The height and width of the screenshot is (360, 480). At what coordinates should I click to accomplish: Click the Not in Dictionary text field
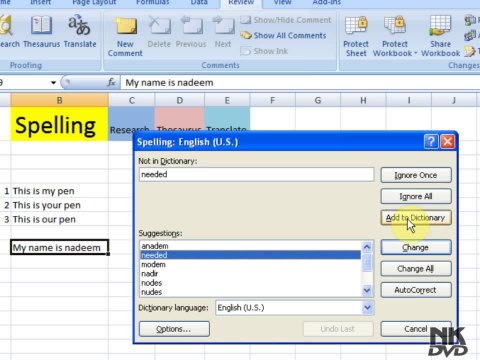256,174
